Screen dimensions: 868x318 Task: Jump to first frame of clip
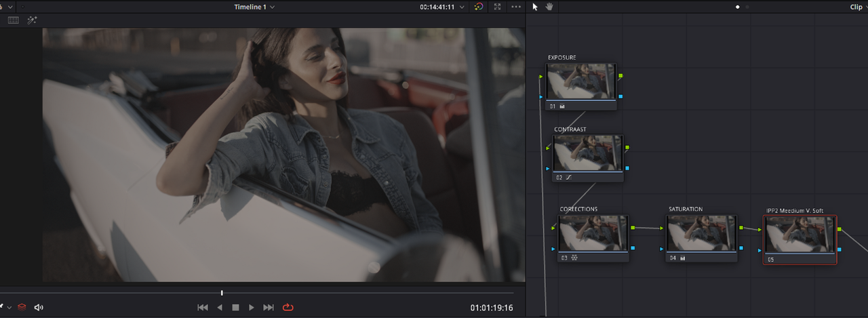(x=202, y=307)
